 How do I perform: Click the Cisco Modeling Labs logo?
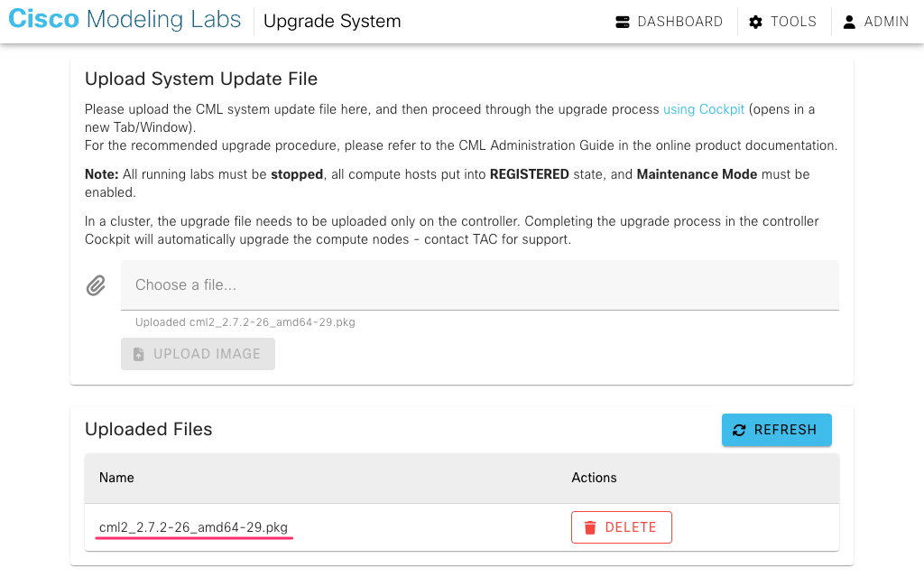[125, 20]
